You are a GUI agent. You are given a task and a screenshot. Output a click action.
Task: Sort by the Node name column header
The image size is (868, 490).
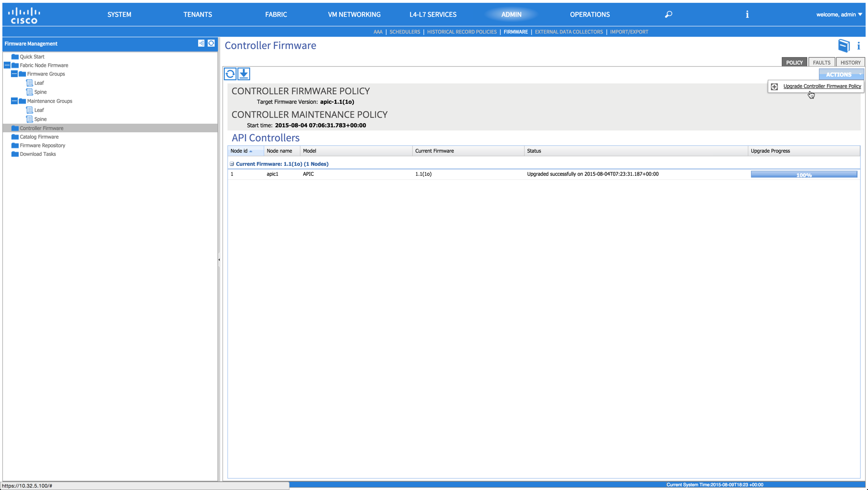tap(282, 151)
